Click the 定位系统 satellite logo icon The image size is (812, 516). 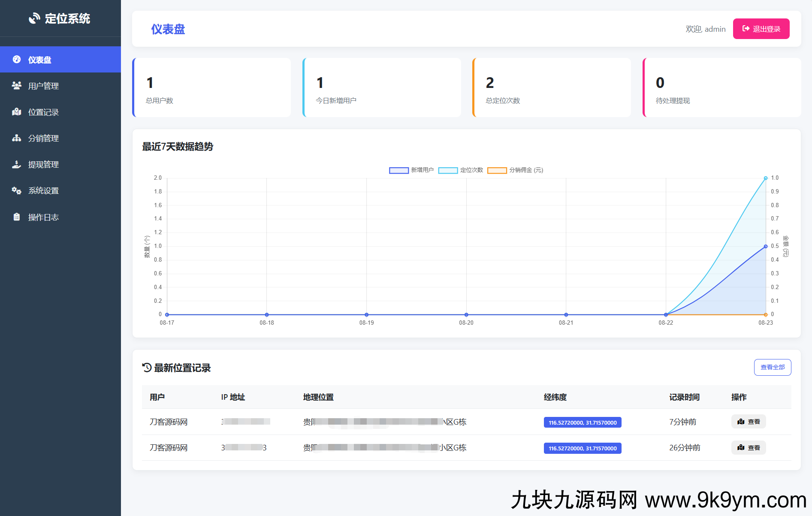34,18
